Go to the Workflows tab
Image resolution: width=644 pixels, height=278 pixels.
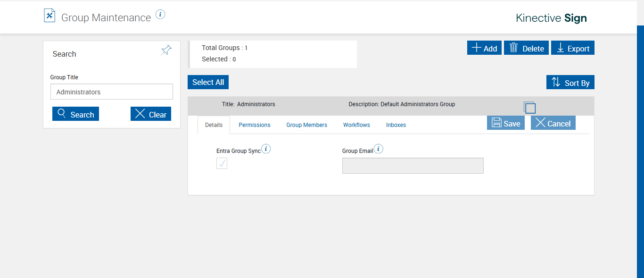[356, 125]
